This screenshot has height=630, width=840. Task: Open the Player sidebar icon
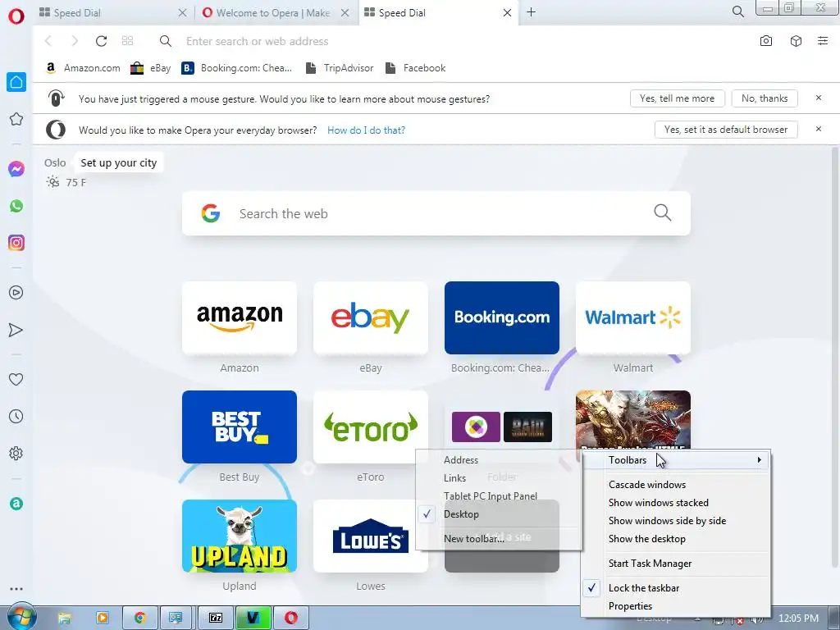pos(16,293)
